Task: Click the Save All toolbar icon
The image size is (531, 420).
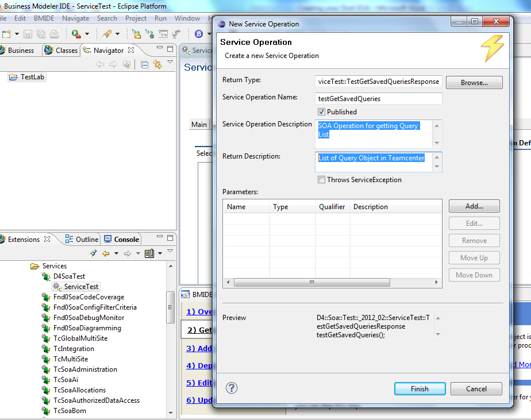Action: coord(41,34)
